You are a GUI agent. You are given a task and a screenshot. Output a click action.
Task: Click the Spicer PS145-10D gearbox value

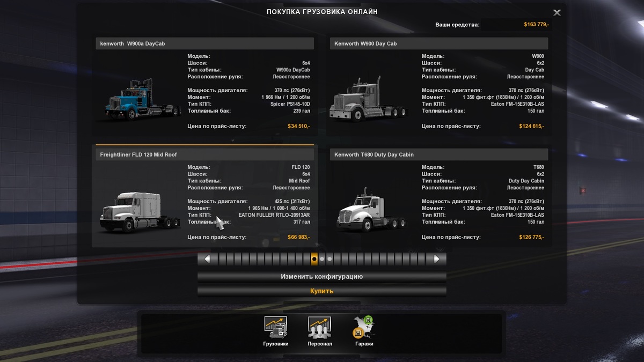coord(290,104)
